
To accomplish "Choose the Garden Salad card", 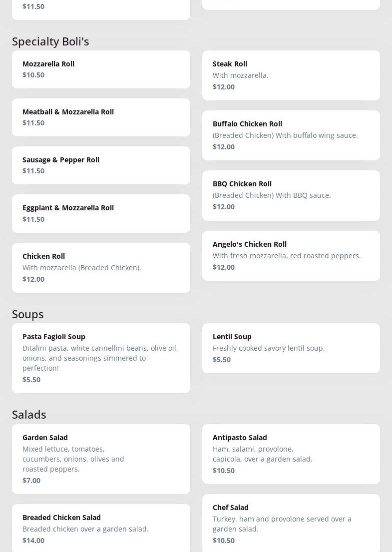I will click(x=101, y=459).
